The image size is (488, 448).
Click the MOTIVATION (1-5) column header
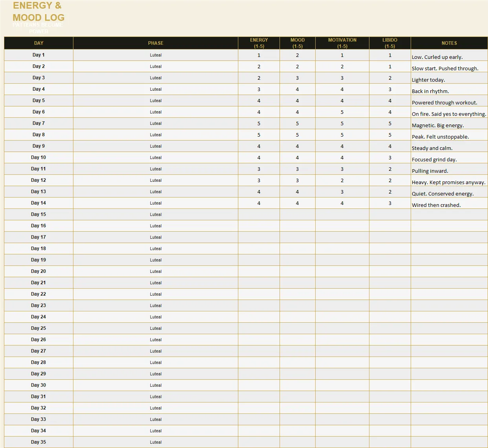click(342, 43)
